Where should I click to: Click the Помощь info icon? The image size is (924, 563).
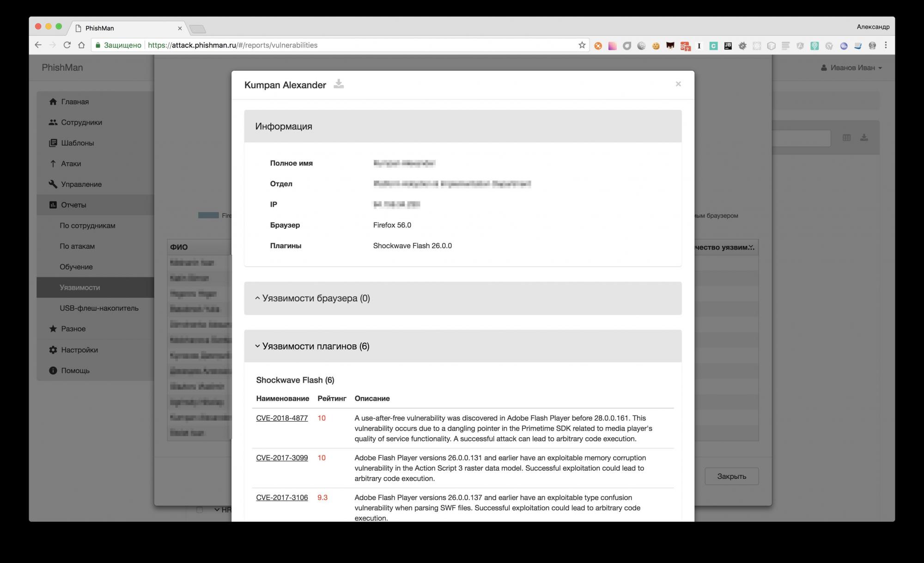[53, 371]
